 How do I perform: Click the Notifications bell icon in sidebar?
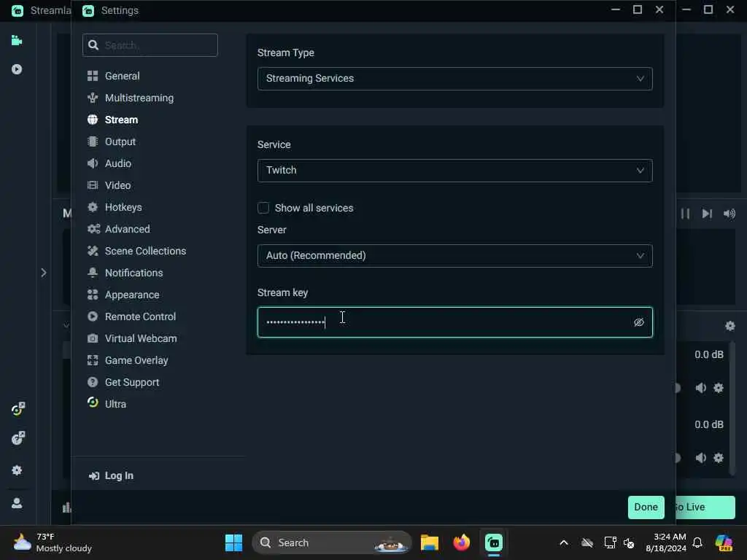[93, 273]
